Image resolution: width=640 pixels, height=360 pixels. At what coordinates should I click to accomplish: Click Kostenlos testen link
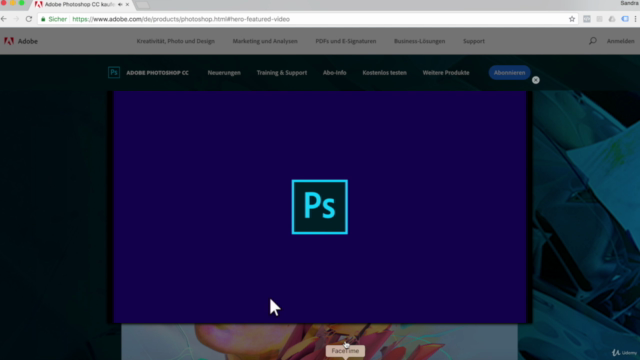click(384, 73)
